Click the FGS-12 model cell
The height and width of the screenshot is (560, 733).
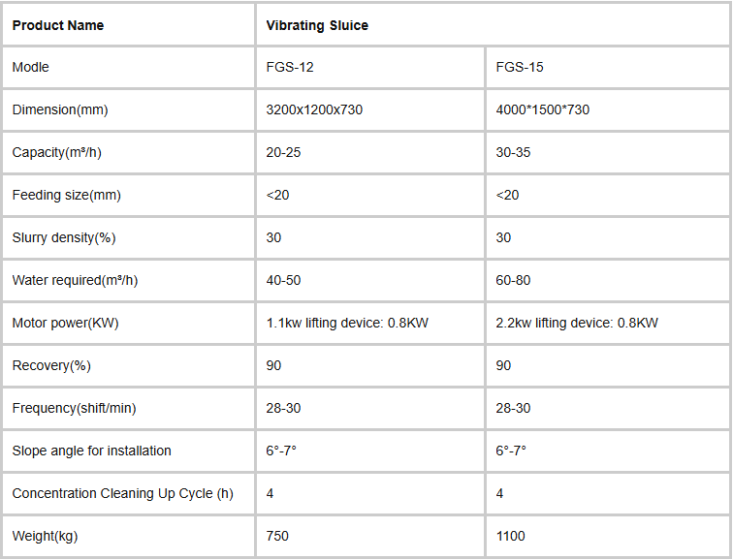(x=290, y=68)
